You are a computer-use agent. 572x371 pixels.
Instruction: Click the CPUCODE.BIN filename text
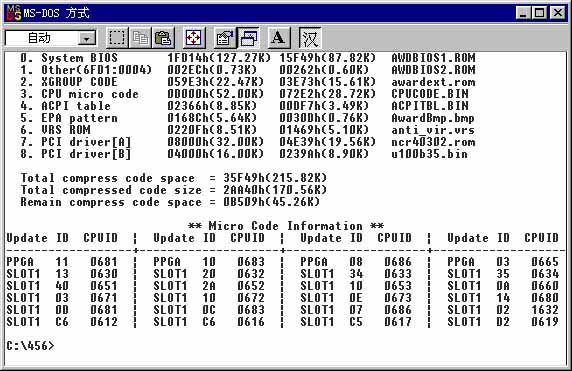click(430, 94)
